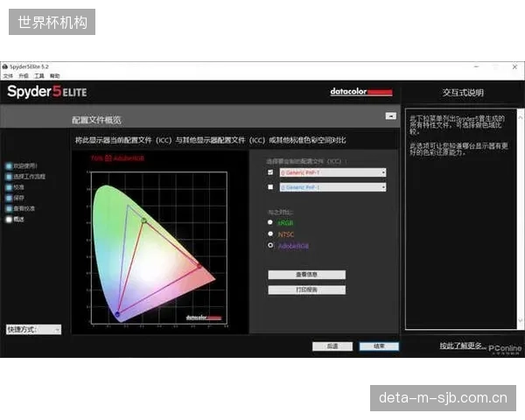The height and width of the screenshot is (420, 525).
Task: Click the blue vertex marker on gamut chart
Action: 117,314
